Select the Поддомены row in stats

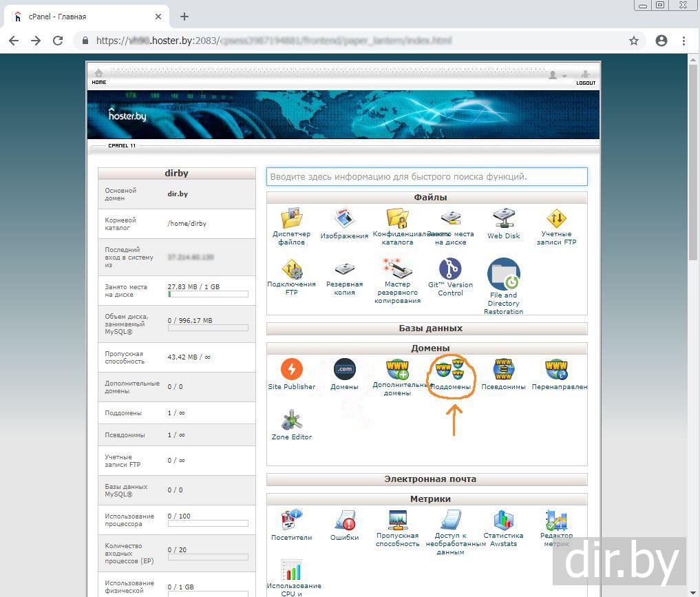pos(177,413)
